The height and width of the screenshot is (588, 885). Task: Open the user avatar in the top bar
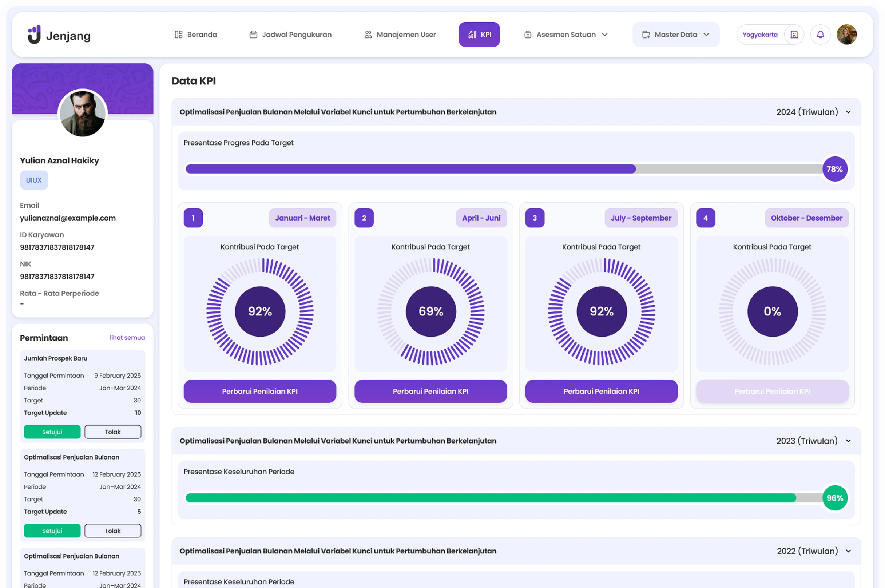point(846,35)
